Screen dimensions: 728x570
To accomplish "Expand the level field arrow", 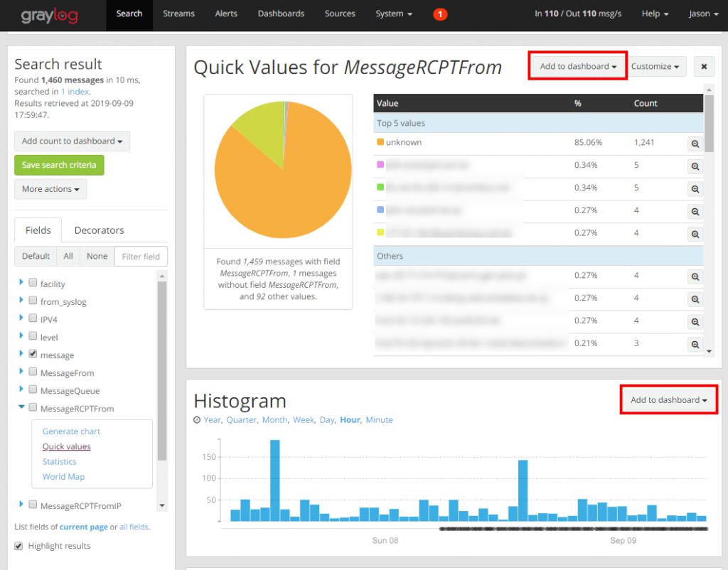I will [x=21, y=335].
